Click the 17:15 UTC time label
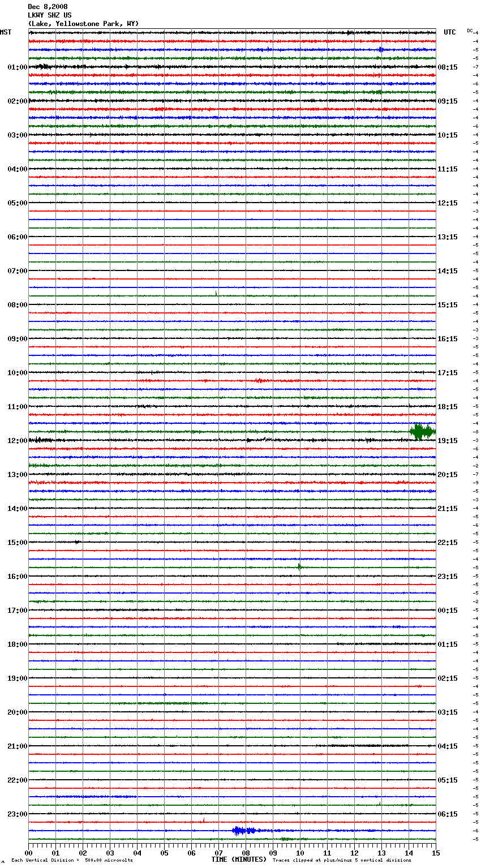The width and height of the screenshot is (481, 868). coord(448,373)
